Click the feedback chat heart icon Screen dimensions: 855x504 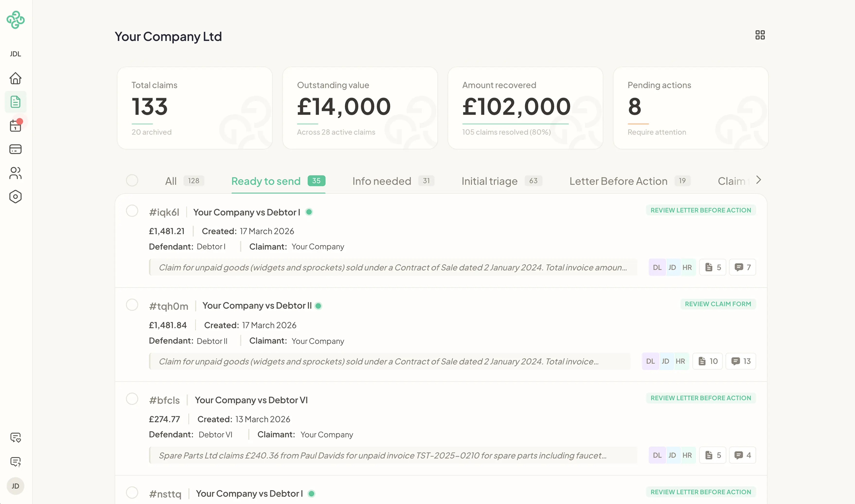click(x=15, y=437)
